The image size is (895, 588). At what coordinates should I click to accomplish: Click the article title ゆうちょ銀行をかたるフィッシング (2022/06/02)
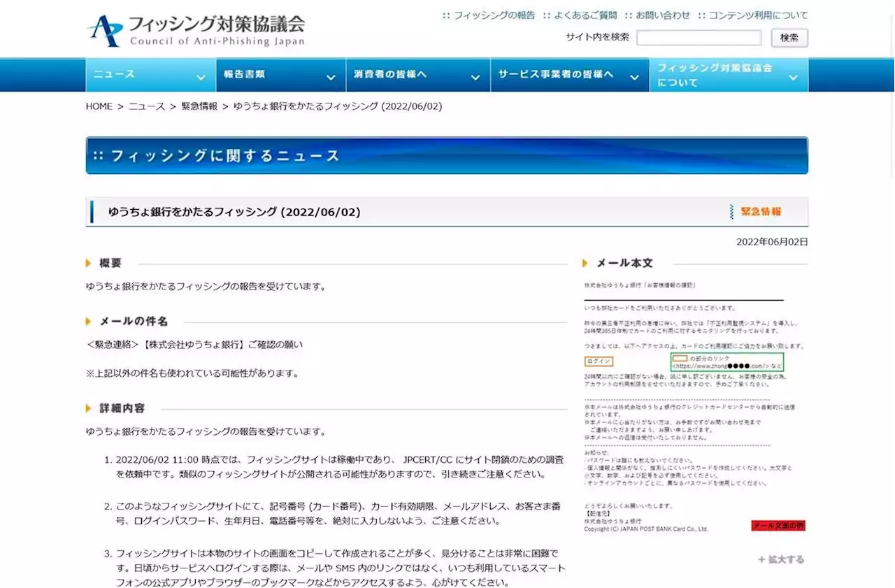point(234,212)
